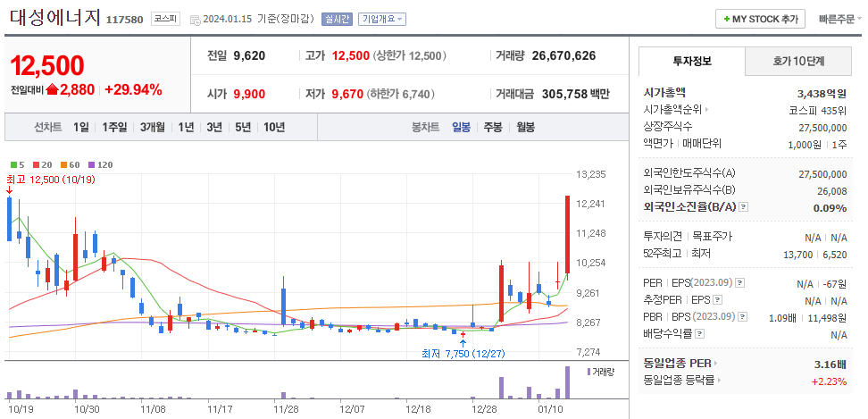This screenshot has width=868, height=419.
Task: Click the MY STOCK 추가 button
Action: [760, 19]
